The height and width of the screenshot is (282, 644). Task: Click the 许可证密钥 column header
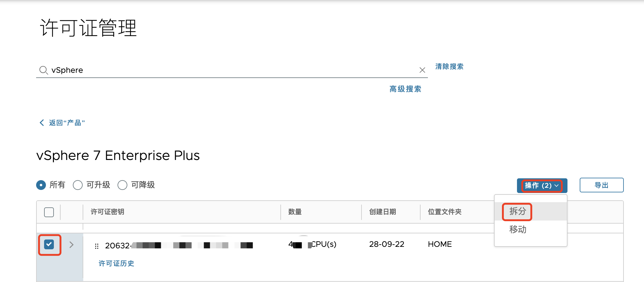coord(107,212)
